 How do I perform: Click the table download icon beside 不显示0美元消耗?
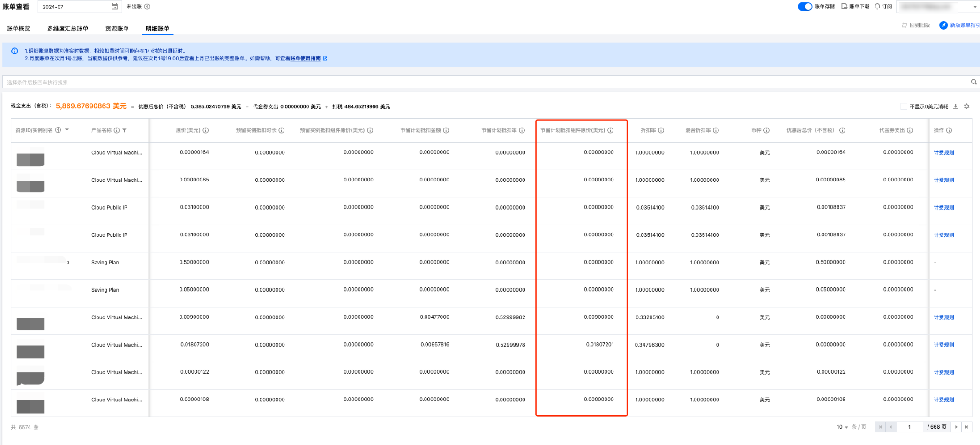(956, 106)
